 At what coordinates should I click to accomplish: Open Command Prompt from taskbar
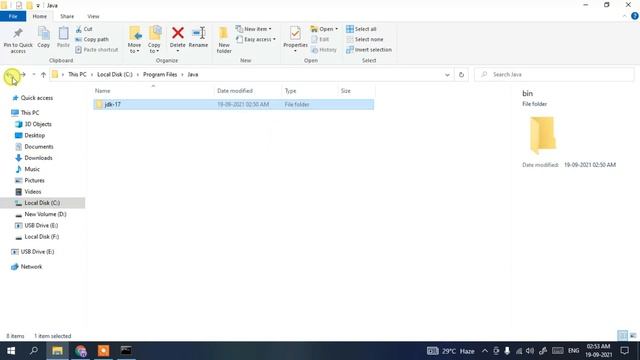(x=126, y=351)
